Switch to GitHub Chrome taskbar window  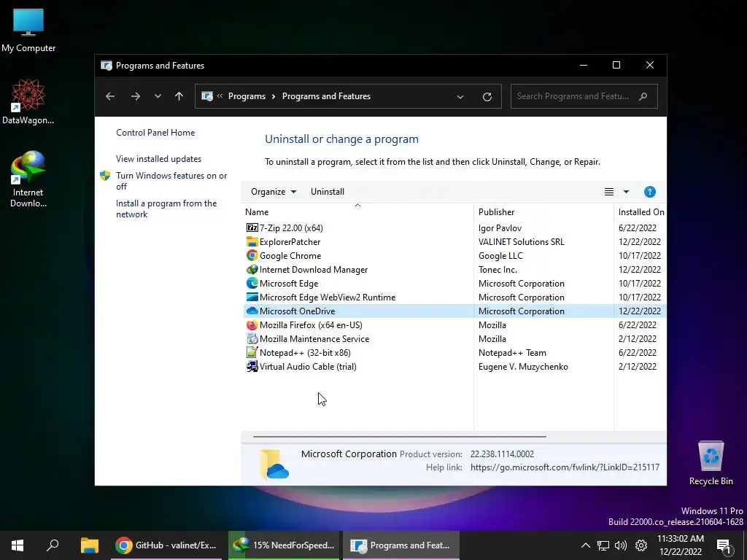click(x=166, y=545)
